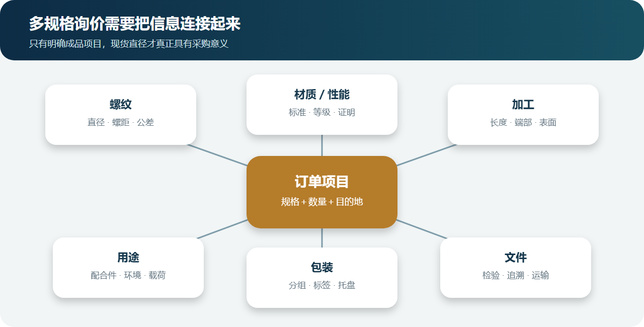Click the subtitle starting with 只有明确成品项目
This screenshot has height=327, width=644.
tap(129, 44)
